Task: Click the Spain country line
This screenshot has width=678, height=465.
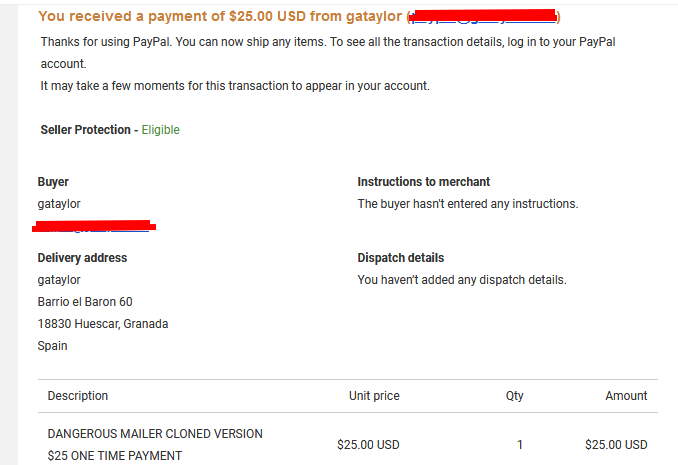Action: 52,346
